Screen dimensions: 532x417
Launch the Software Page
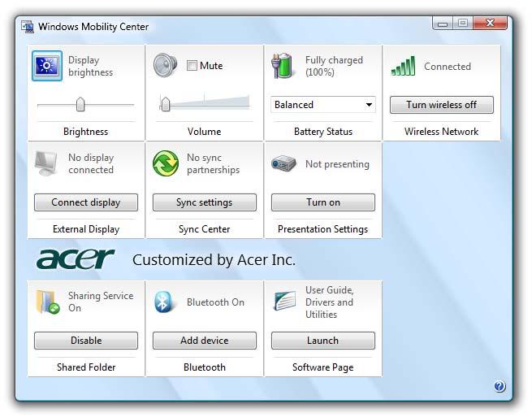(323, 341)
